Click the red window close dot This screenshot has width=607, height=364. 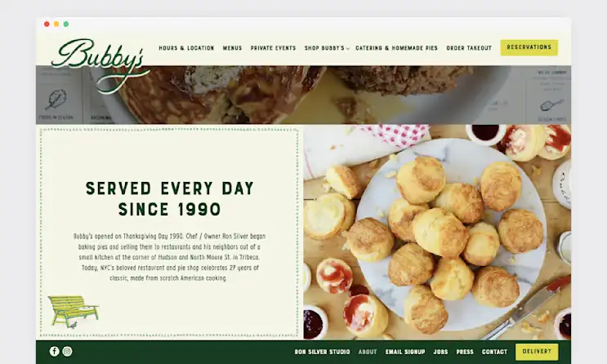point(47,24)
